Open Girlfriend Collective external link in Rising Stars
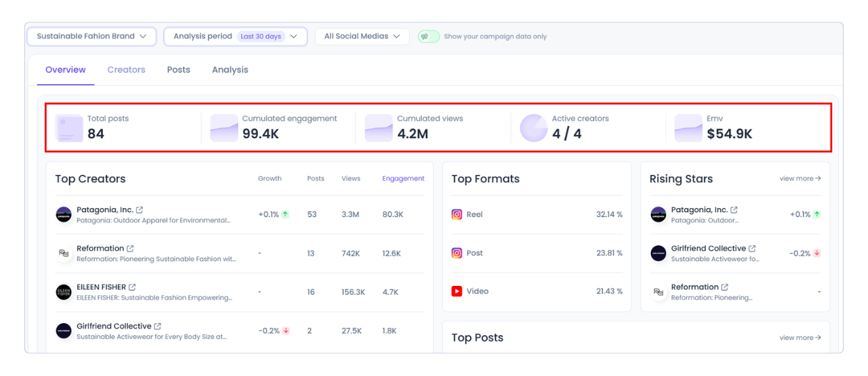Image resolution: width=868 pixels, height=376 pixels. 752,249
